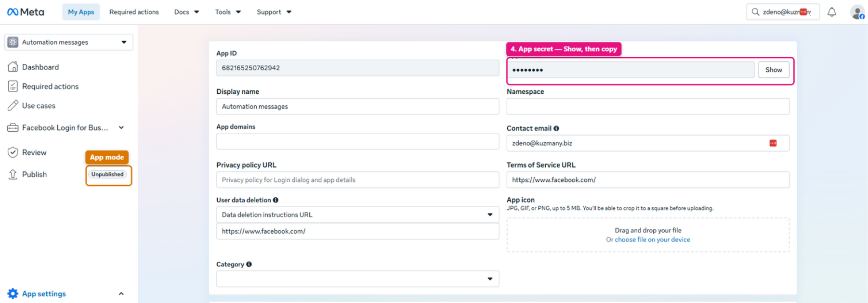Click the Terms of Service URL field
The height and width of the screenshot is (303, 868).
click(648, 180)
